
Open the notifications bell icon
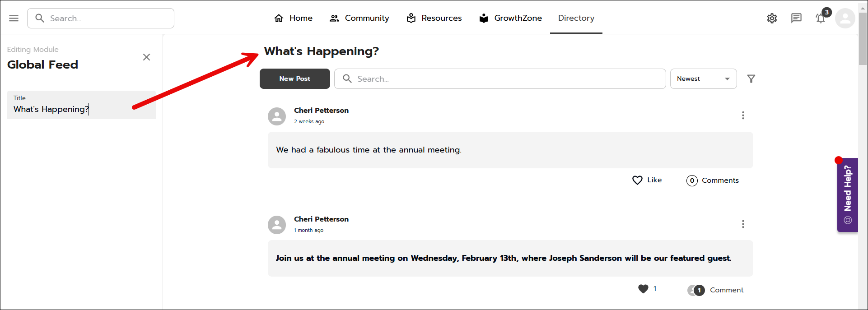point(821,19)
